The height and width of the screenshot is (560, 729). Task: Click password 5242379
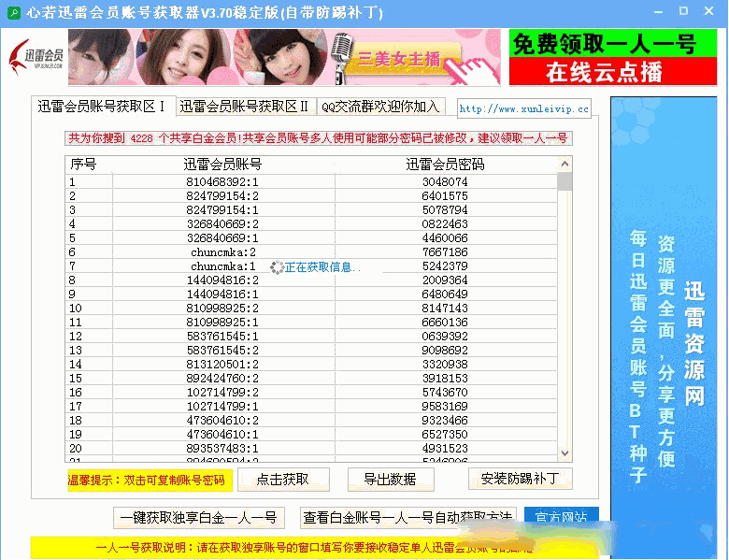pyautogui.click(x=445, y=266)
